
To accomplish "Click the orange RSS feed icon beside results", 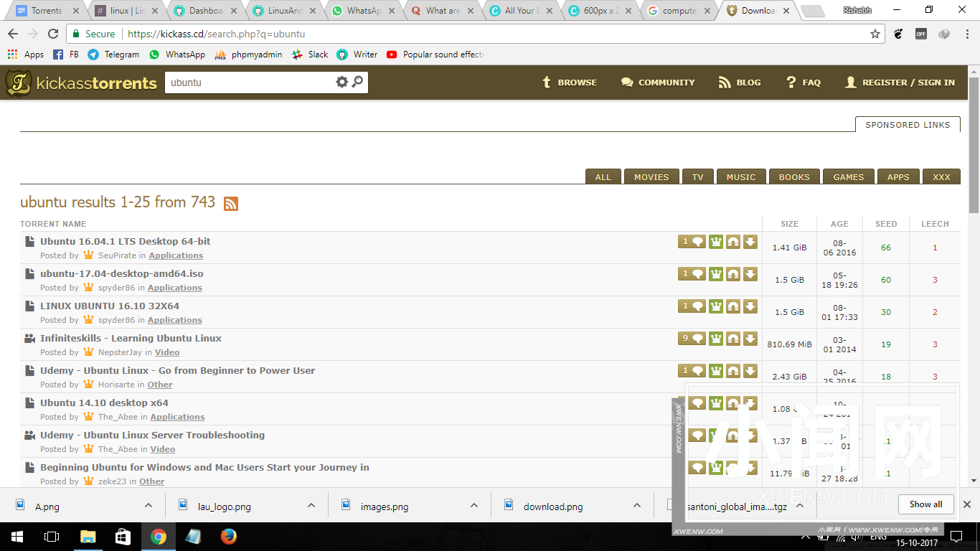I will (231, 204).
